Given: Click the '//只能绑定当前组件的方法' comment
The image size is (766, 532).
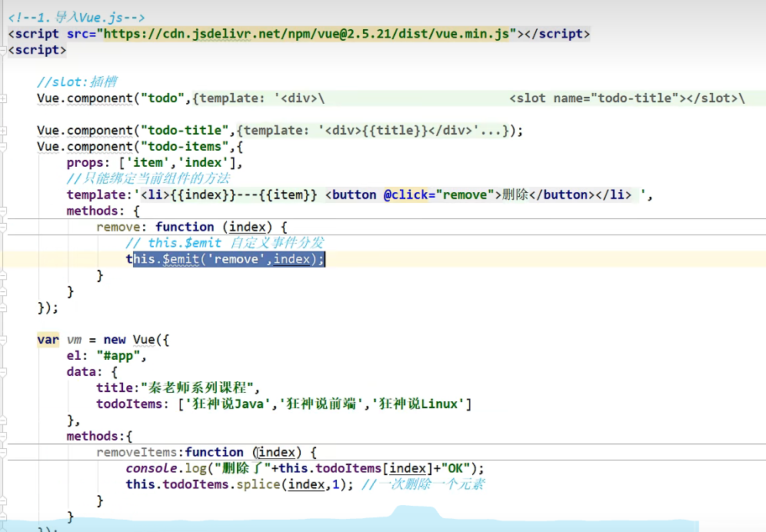Looking at the screenshot, I should pyautogui.click(x=148, y=178).
